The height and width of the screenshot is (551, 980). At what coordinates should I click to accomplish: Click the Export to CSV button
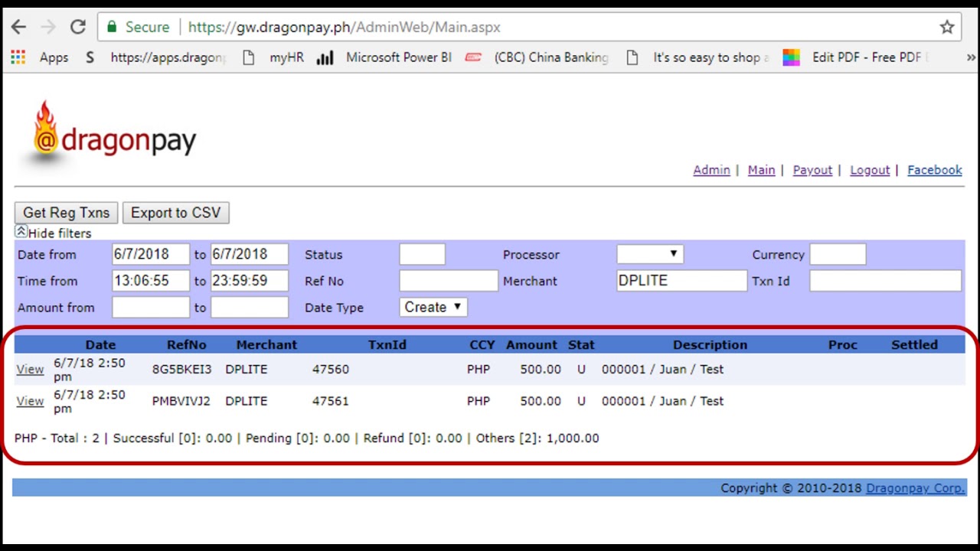coord(175,213)
